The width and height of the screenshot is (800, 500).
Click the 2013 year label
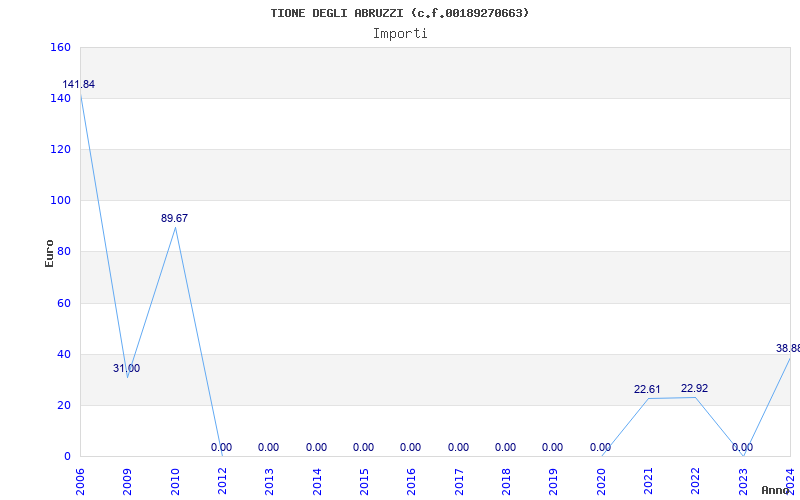269,482
